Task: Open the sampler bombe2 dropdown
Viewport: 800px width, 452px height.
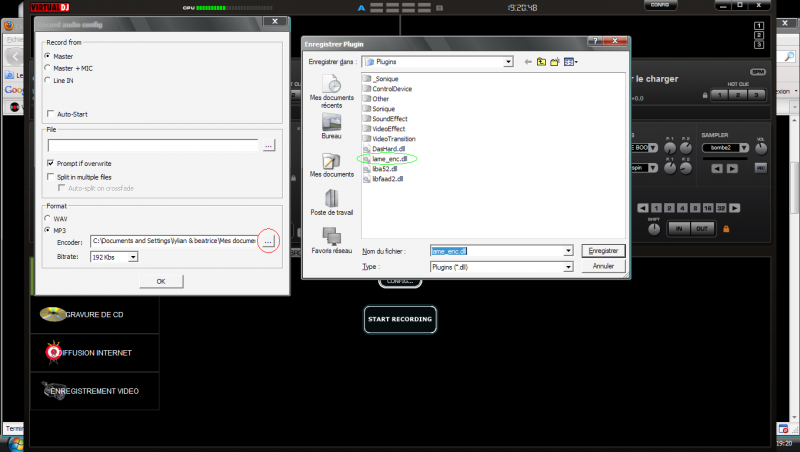Action: tap(744, 148)
